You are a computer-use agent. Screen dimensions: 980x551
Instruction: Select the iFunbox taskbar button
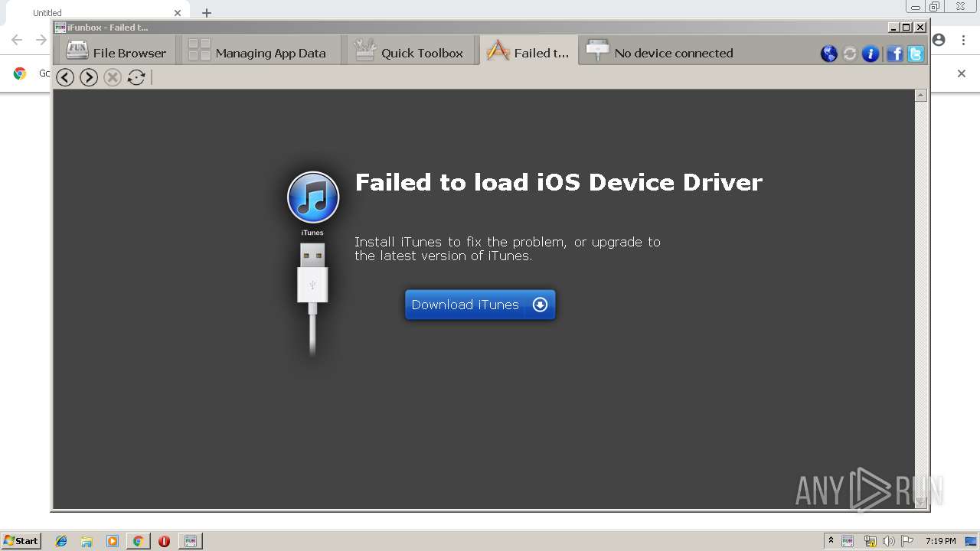[191, 541]
